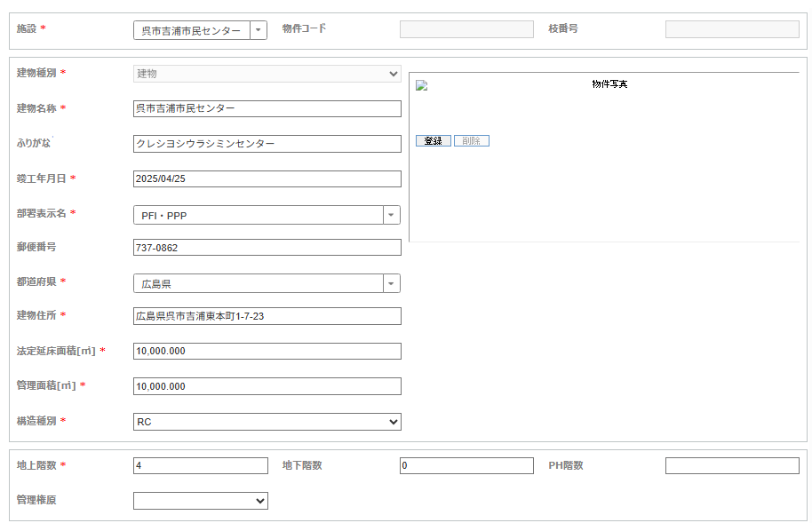Click the 地下階数 field showing 0

point(466,465)
